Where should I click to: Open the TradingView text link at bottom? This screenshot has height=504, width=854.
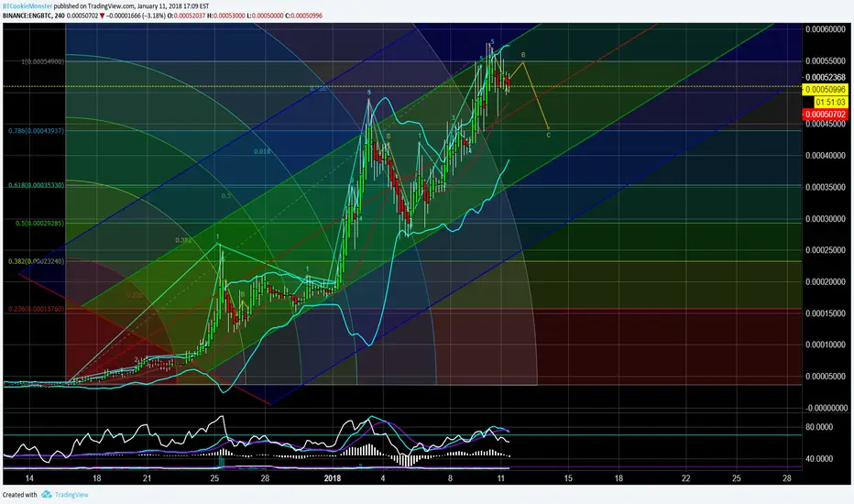(71, 495)
